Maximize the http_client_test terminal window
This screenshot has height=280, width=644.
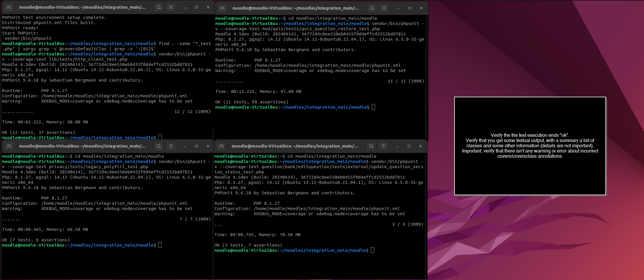(x=196, y=8)
